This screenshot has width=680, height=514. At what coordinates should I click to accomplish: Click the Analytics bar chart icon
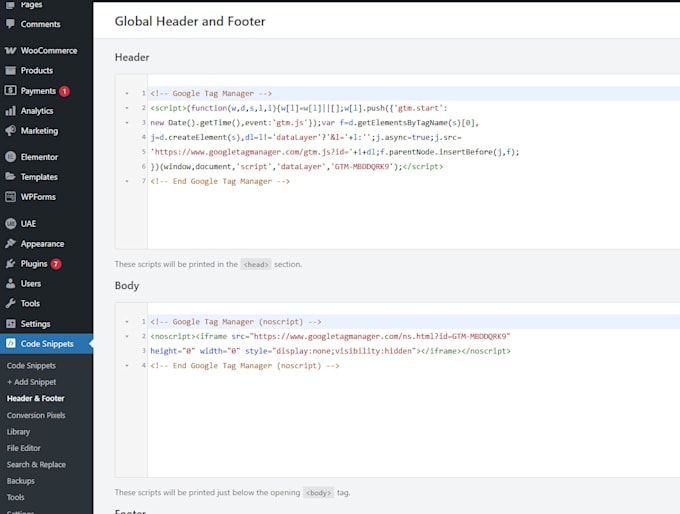point(10,111)
